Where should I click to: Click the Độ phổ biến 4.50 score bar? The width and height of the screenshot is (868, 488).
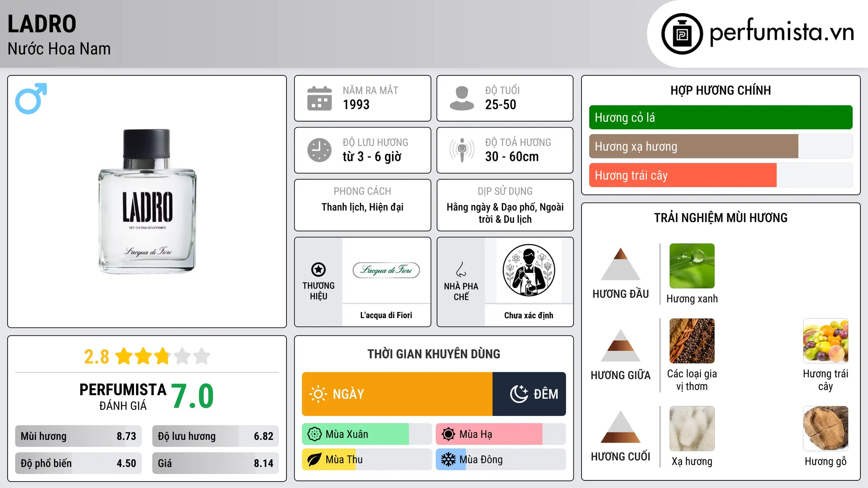click(78, 463)
